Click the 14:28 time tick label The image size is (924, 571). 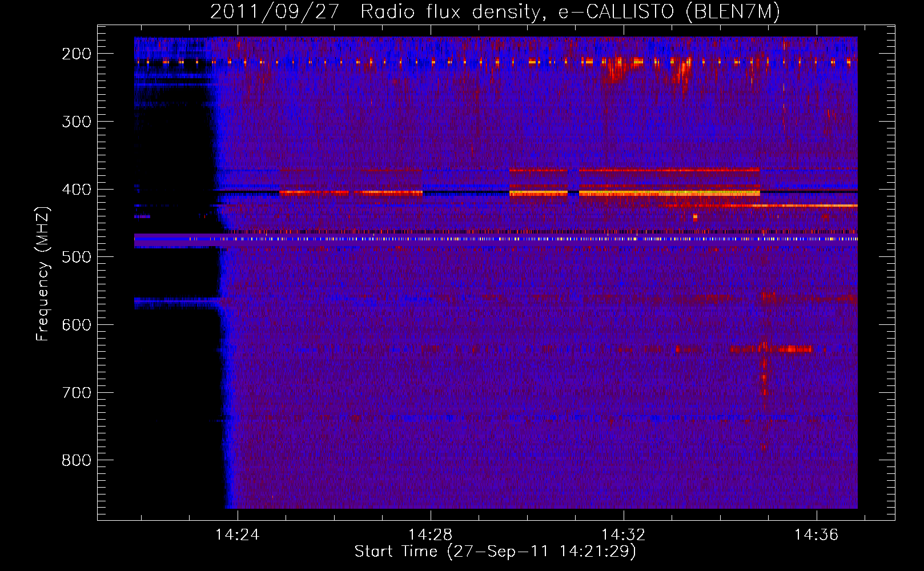point(430,534)
